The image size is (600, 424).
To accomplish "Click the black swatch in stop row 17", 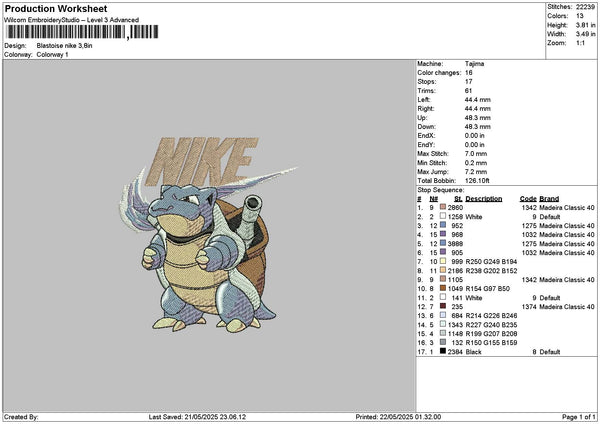I will coord(443,351).
